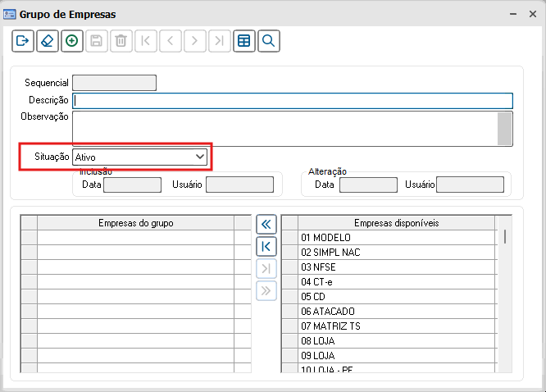The width and height of the screenshot is (546, 392).
Task: Click the Empresas do grupo column header
Action: click(x=135, y=223)
